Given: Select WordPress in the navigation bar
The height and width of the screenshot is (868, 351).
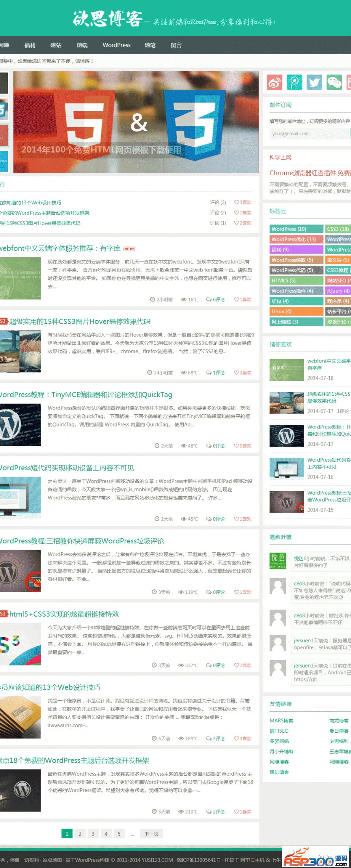Looking at the screenshot, I should click(116, 45).
